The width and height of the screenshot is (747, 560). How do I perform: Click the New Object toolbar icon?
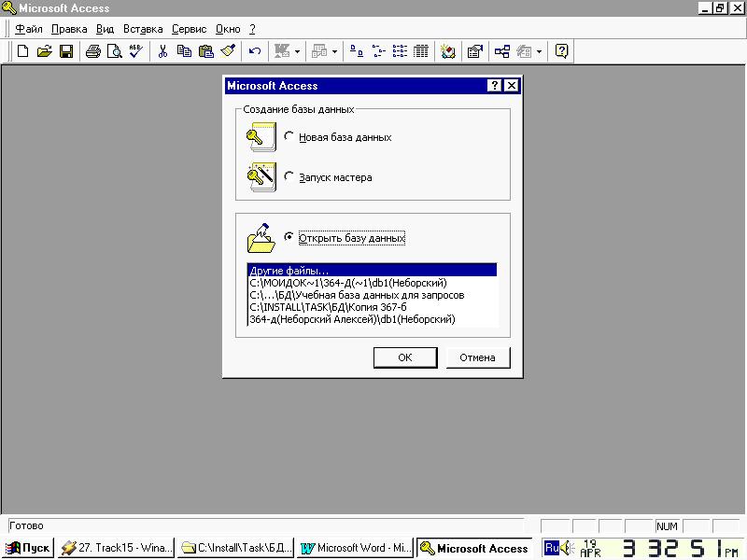(x=524, y=51)
